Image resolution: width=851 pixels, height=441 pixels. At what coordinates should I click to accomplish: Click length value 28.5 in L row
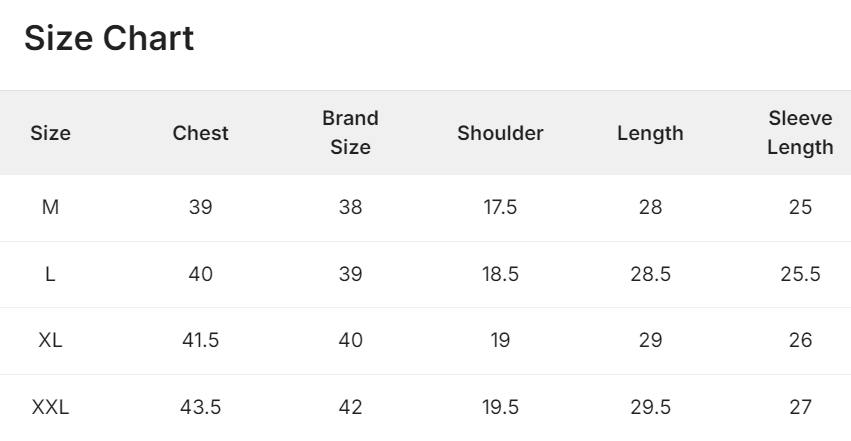pos(650,274)
